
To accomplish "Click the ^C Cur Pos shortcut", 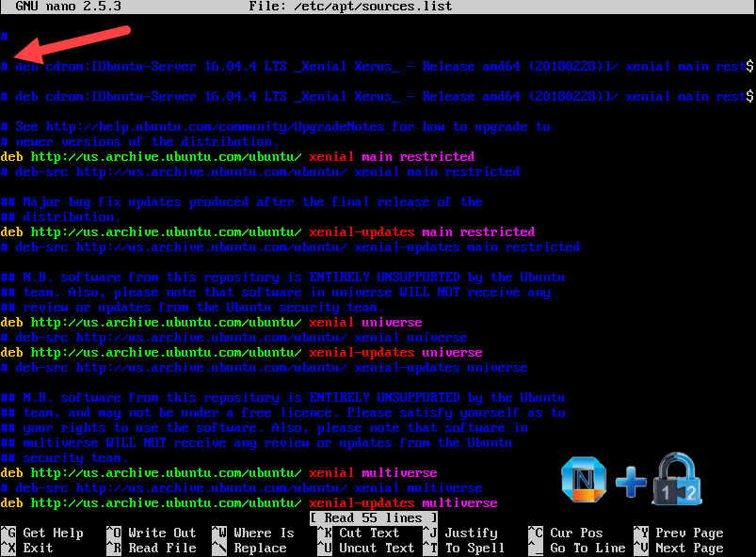I will [566, 533].
